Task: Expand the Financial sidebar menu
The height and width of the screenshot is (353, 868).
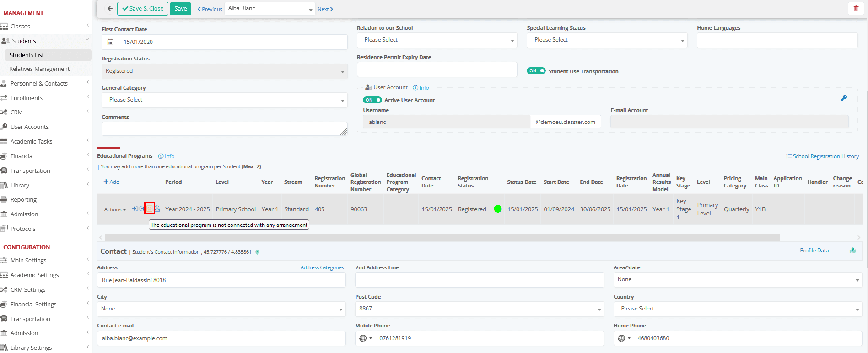Action: 46,156
